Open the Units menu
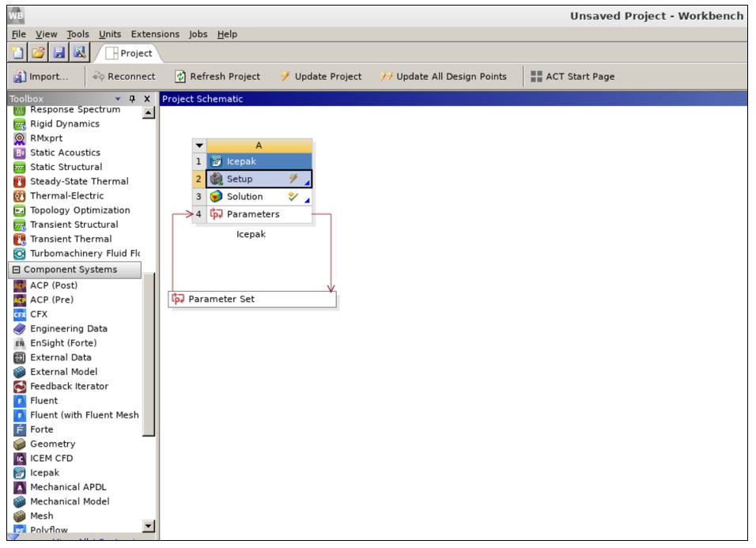756x548 pixels. [x=110, y=34]
